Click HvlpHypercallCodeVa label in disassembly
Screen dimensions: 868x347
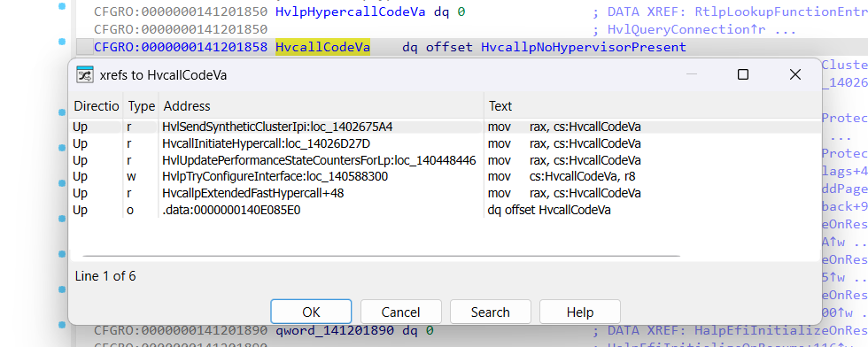point(351,12)
